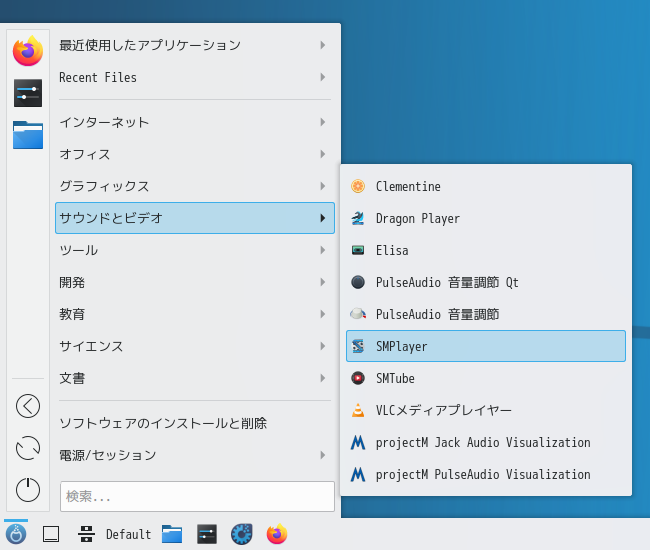650x550 pixels.
Task: Click the Clementine orange icon
Action: click(x=358, y=186)
